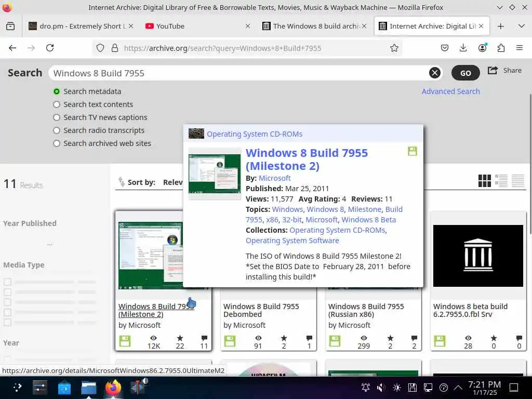Image resolution: width=532 pixels, height=399 pixels.
Task: Open Windows 8 Build 7955 Russian x86
Action: click(366, 310)
